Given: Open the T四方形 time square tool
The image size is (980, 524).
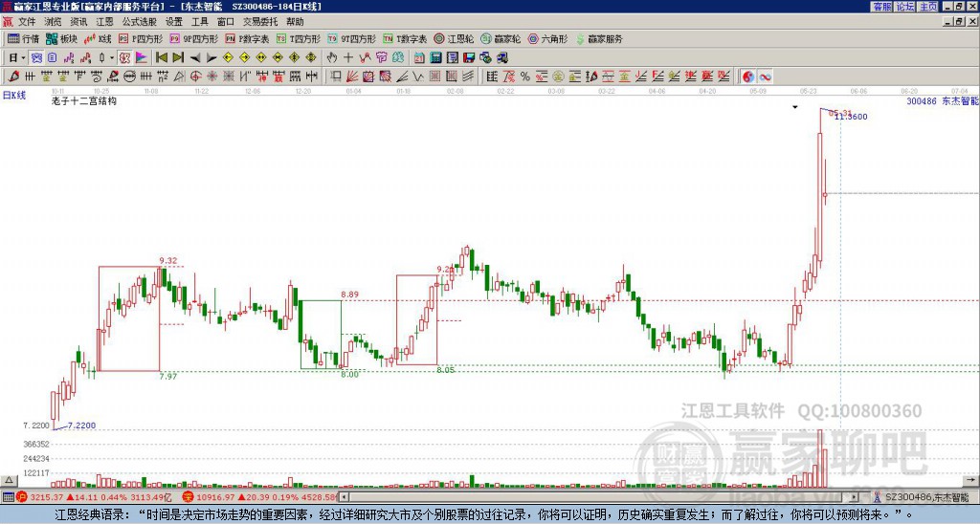Looking at the screenshot, I should tap(299, 38).
